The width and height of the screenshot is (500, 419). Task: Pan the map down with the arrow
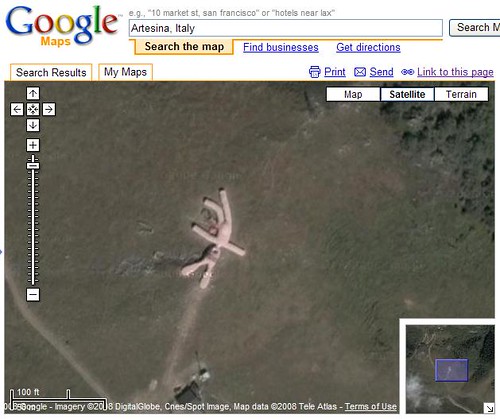tap(33, 125)
